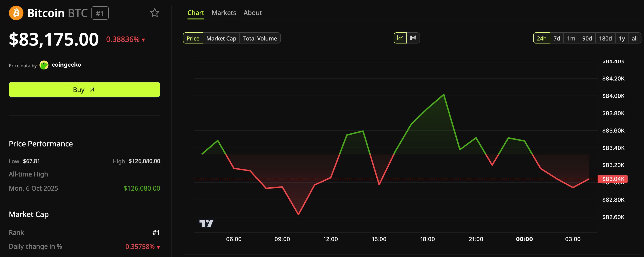Click the 06:00 time axis label
Screen dimensions: 644x257
tap(234, 239)
